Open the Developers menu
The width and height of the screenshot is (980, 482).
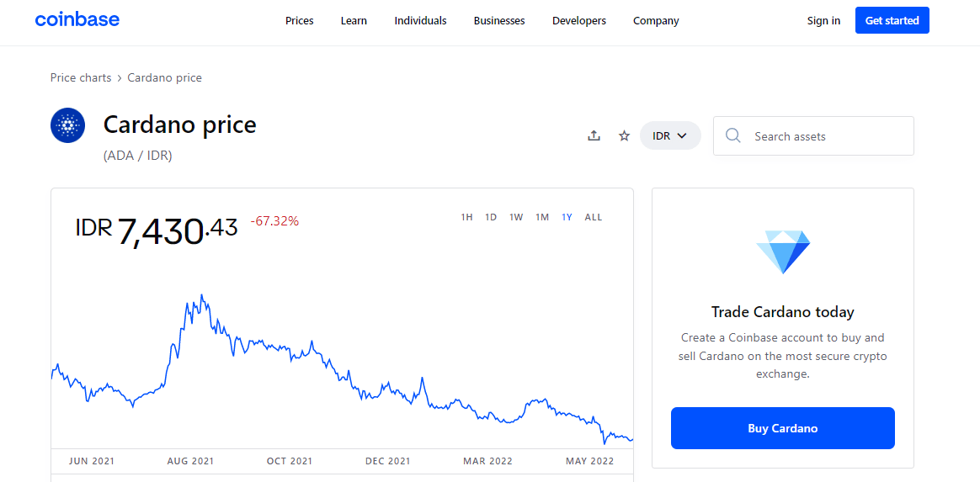(578, 20)
